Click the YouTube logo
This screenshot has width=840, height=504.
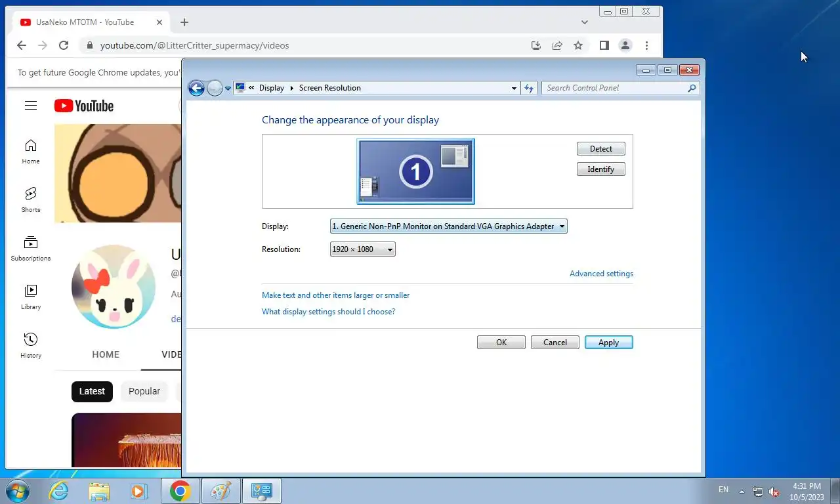pos(84,106)
